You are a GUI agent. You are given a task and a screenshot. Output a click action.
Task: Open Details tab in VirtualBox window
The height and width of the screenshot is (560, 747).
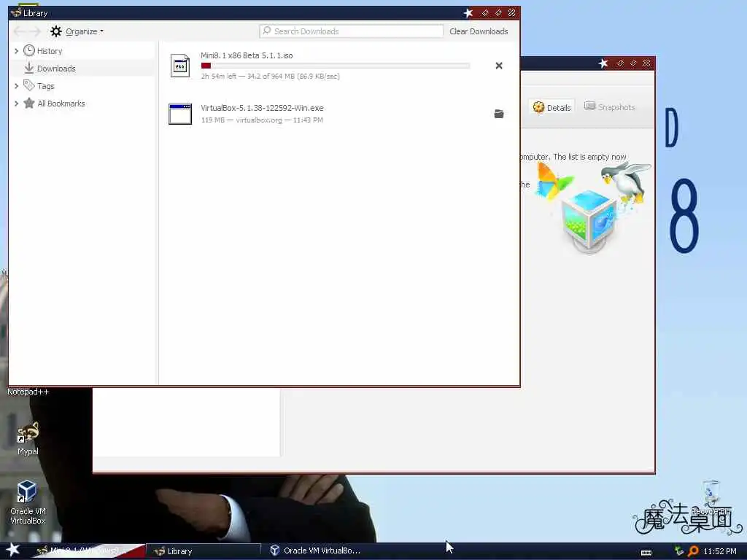tap(551, 107)
